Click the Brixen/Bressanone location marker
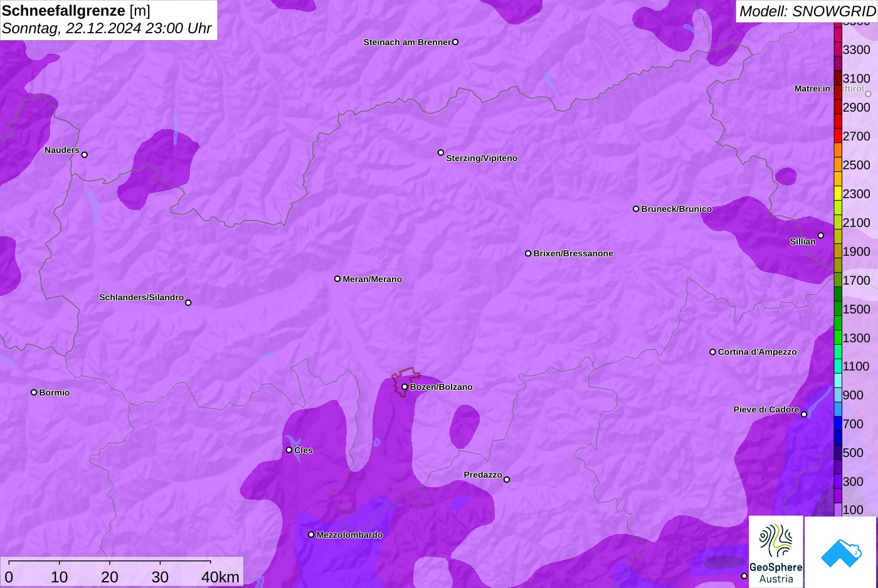878x588 pixels. (528, 253)
